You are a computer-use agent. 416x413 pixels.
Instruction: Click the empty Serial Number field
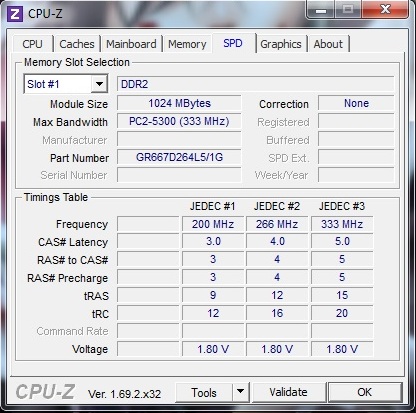pos(179,175)
